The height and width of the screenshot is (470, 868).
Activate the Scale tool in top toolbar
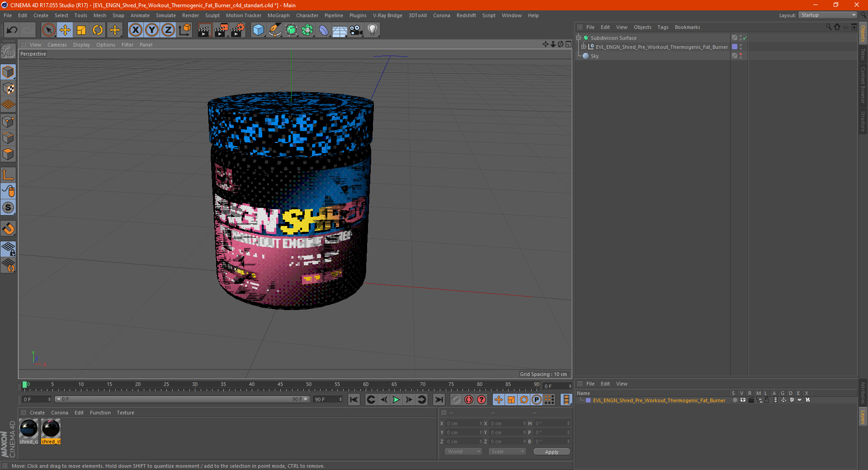click(81, 30)
